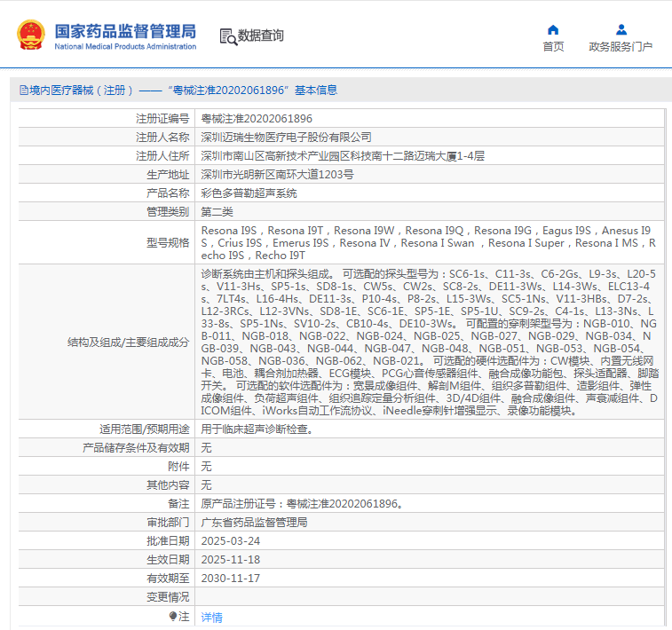Click the bullet icon beside 注
The image size is (672, 630).
pyautogui.click(x=173, y=616)
